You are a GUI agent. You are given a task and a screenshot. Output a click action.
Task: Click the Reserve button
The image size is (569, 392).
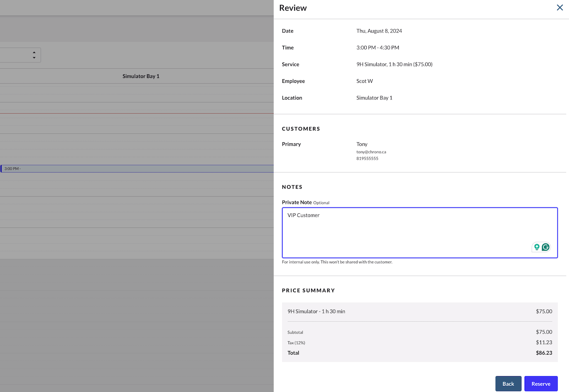click(541, 384)
